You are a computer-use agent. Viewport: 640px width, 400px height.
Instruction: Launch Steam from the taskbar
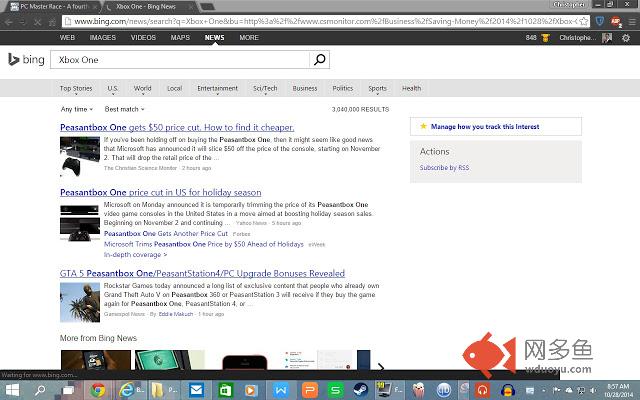pos(361,391)
